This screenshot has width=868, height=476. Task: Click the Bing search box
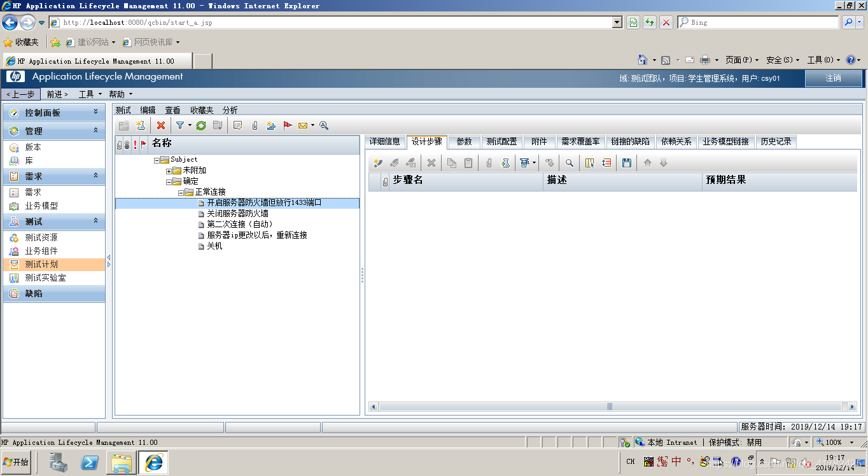point(759,22)
